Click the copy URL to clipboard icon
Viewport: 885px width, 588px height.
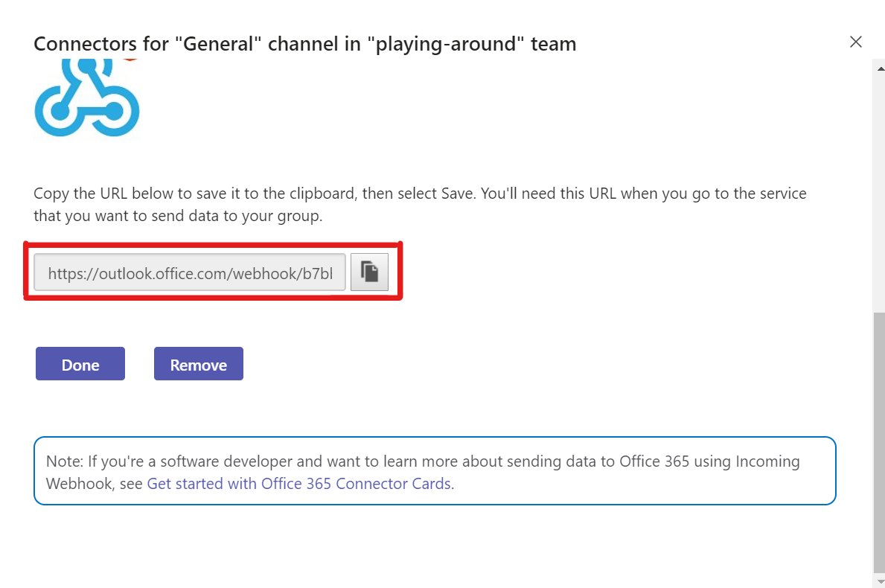pyautogui.click(x=369, y=272)
